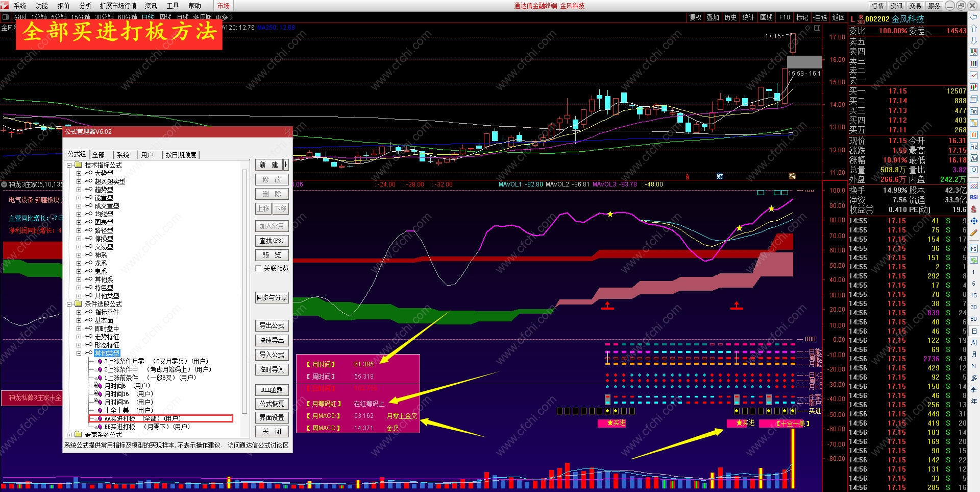Expand the 趋势型 tree node

coord(79,190)
